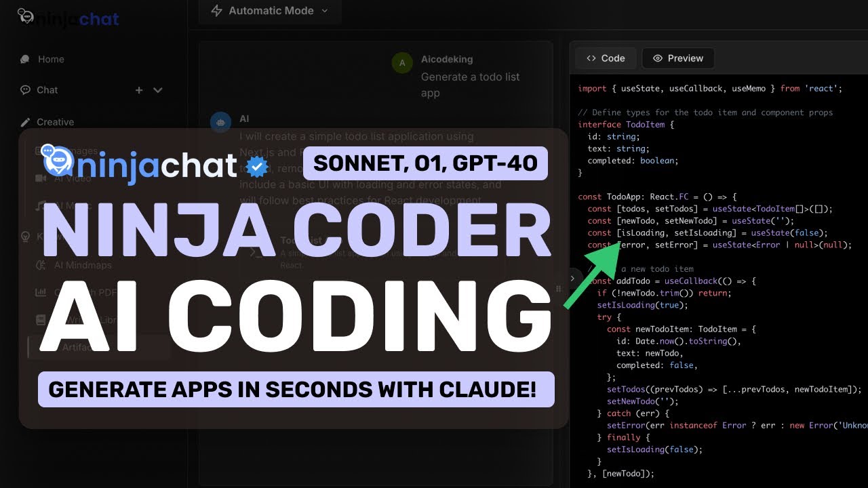Click the 'completed: false,' code line

pyautogui.click(x=656, y=366)
